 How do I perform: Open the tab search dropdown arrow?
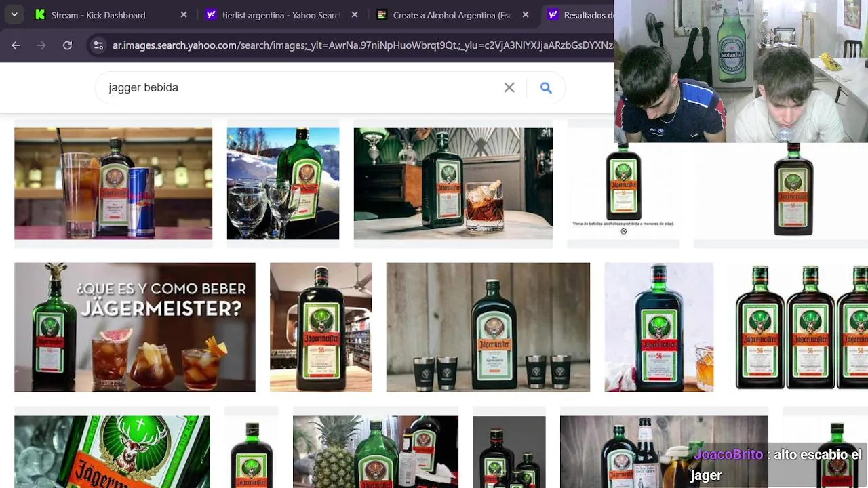click(x=14, y=14)
